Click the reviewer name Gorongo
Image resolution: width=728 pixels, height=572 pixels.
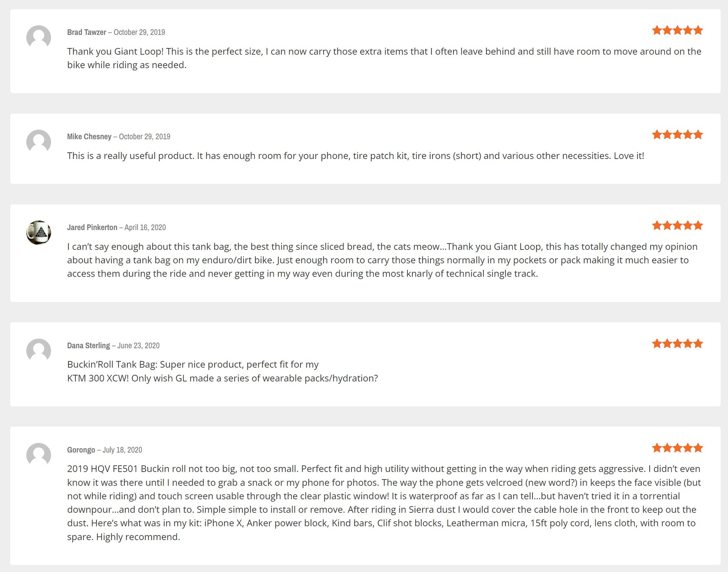click(81, 450)
